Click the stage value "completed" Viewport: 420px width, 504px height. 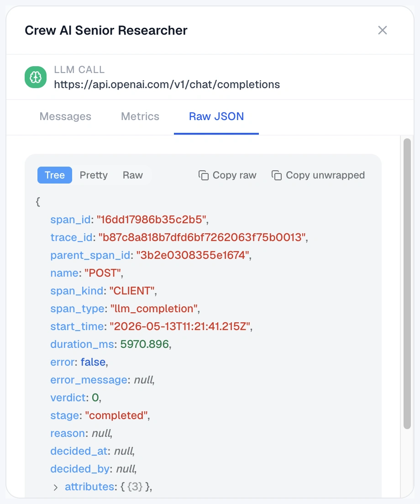116,415
